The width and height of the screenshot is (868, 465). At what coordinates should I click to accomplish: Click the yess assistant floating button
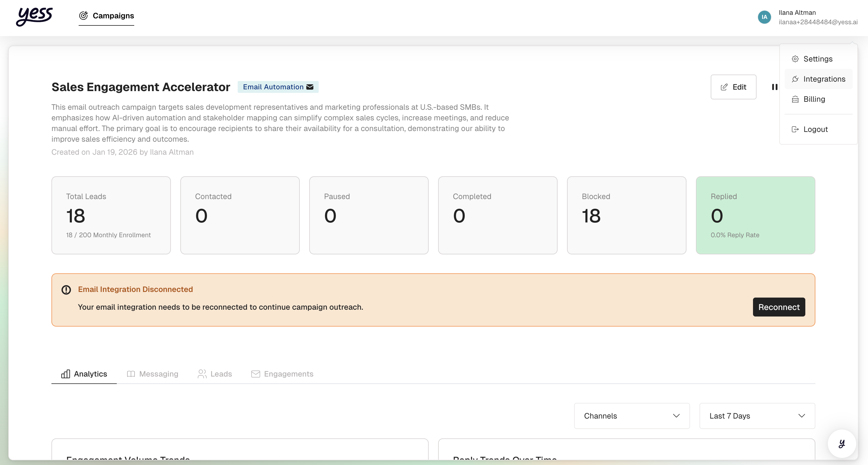[x=841, y=443]
